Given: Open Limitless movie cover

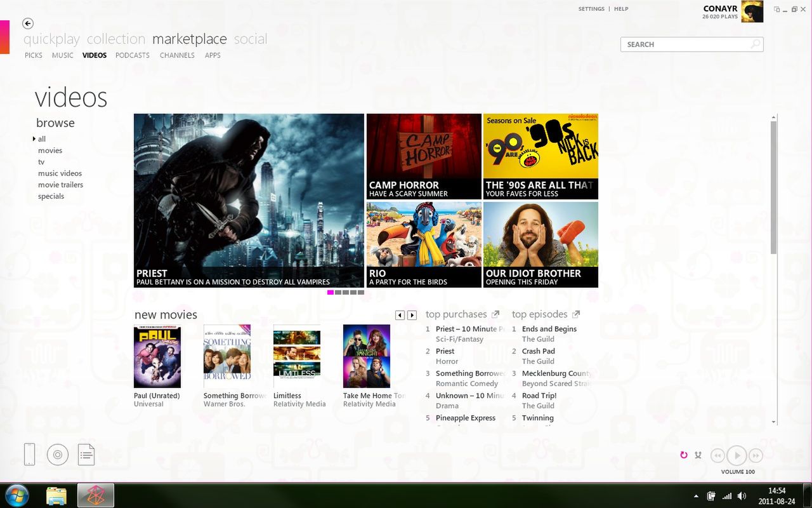Looking at the screenshot, I should pos(297,356).
